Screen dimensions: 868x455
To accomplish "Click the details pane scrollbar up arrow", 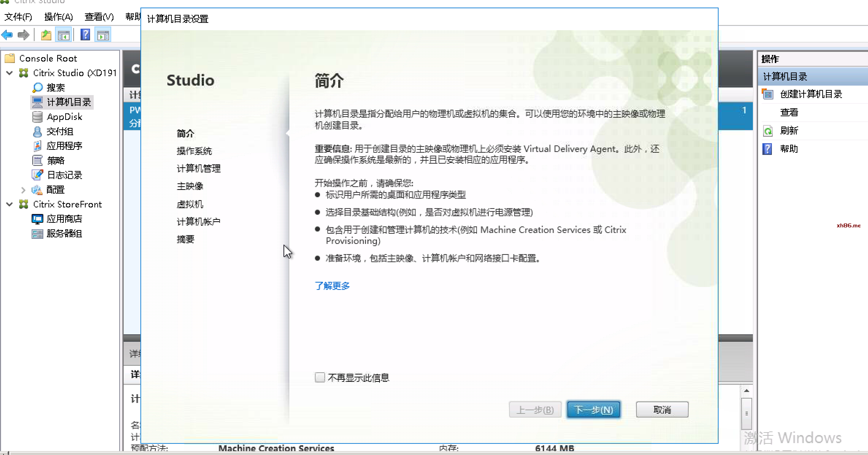I will pyautogui.click(x=746, y=391).
